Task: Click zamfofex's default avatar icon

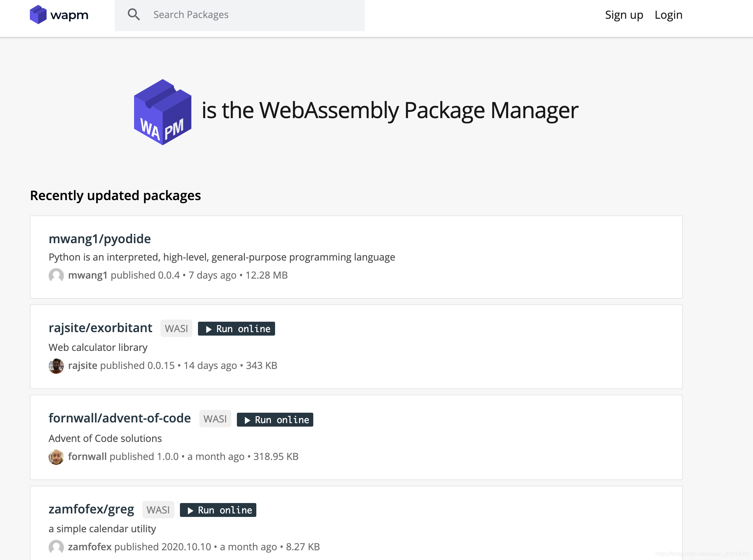Action: click(56, 547)
